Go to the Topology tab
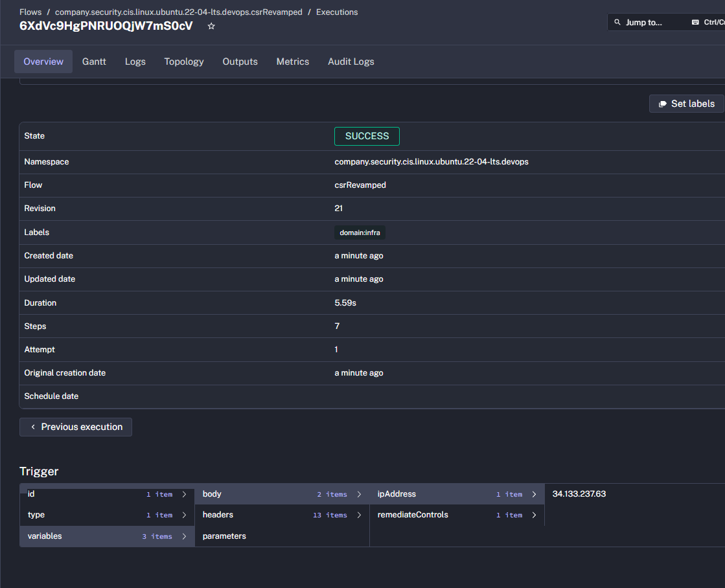 [184, 62]
